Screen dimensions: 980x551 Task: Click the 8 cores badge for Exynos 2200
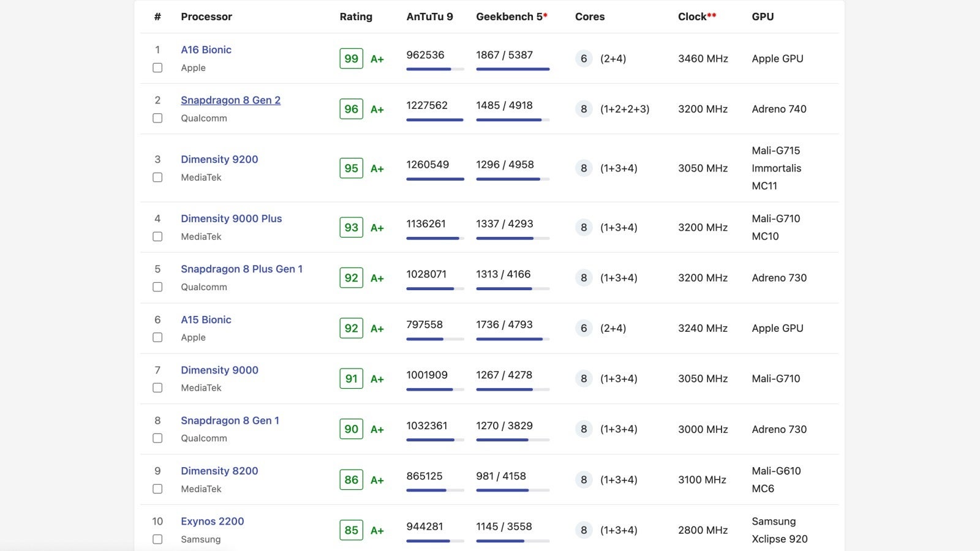(584, 530)
